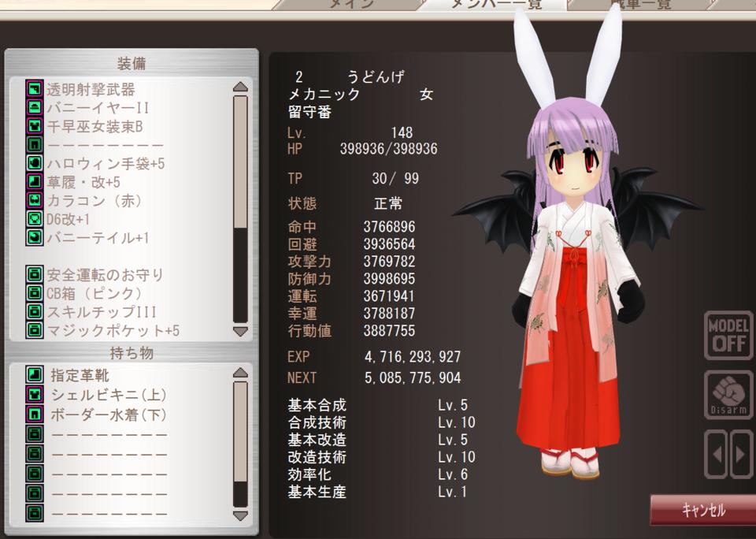Click the 持ち物 panel header
This screenshot has height=539, width=756.
pyautogui.click(x=132, y=353)
